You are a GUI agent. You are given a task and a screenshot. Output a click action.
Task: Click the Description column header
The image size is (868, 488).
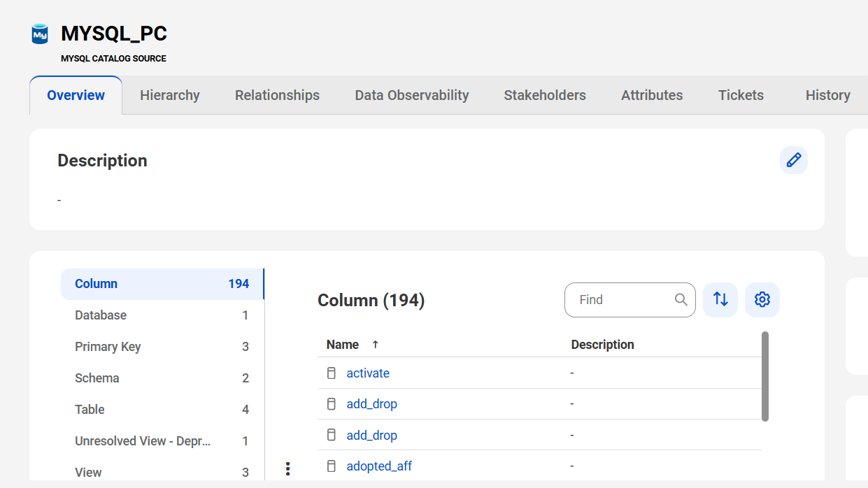point(603,345)
